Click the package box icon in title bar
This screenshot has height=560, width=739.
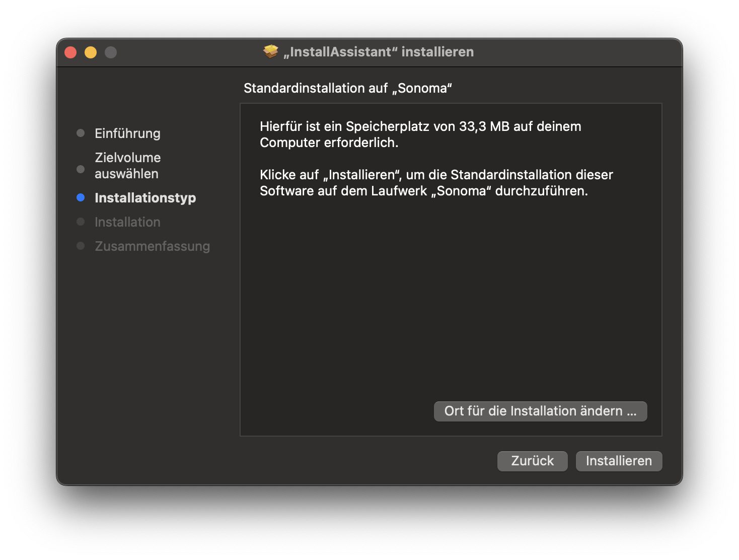(271, 51)
